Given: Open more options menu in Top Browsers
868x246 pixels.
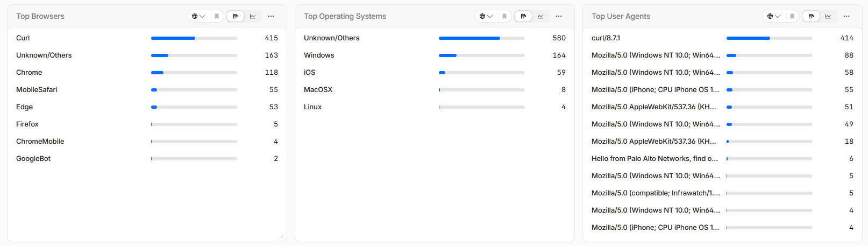Looking at the screenshot, I should [271, 16].
